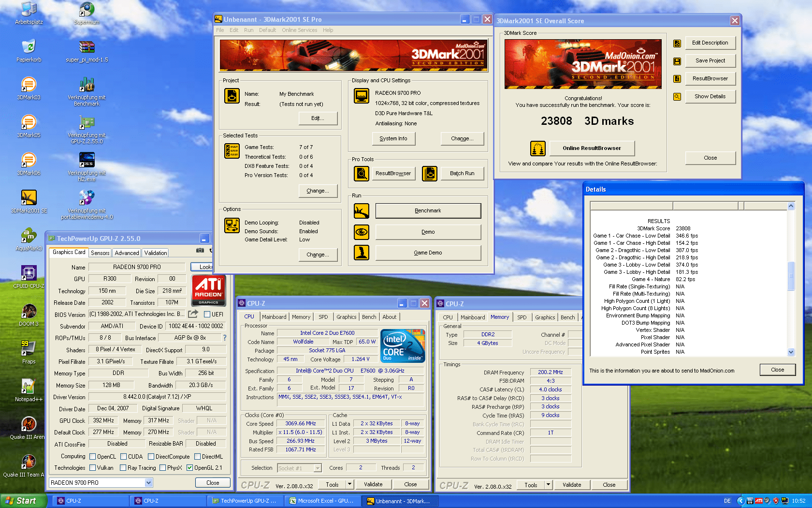This screenshot has width=812, height=508.
Task: Click the Show Details button
Action: (710, 97)
